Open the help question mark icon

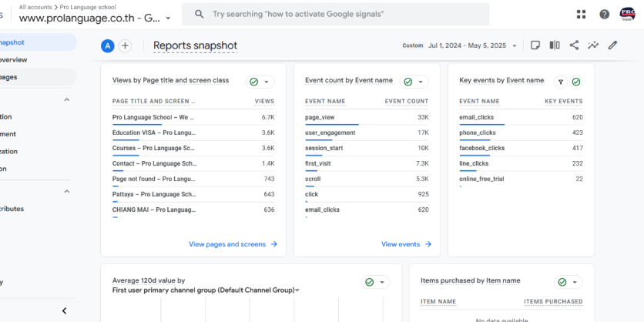pos(604,15)
